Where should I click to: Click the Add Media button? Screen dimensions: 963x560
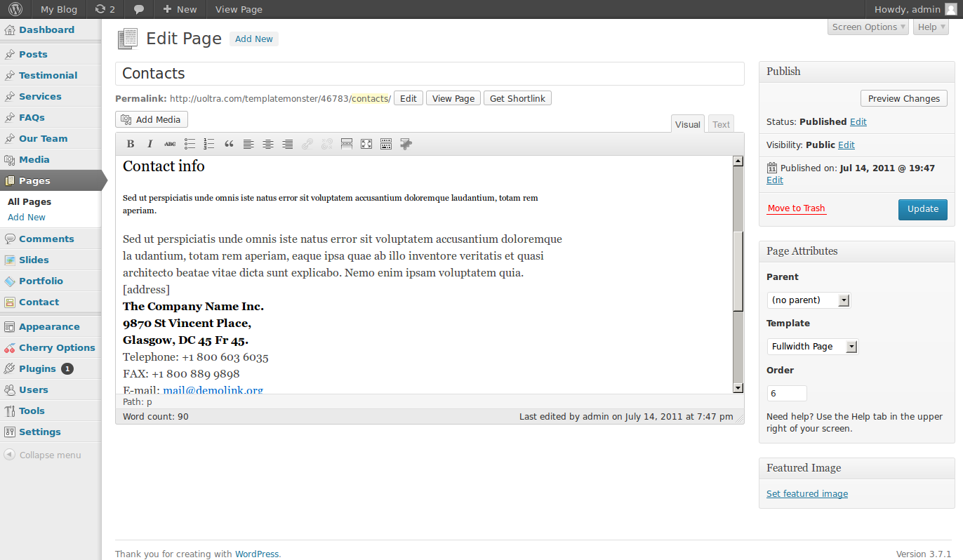(152, 119)
